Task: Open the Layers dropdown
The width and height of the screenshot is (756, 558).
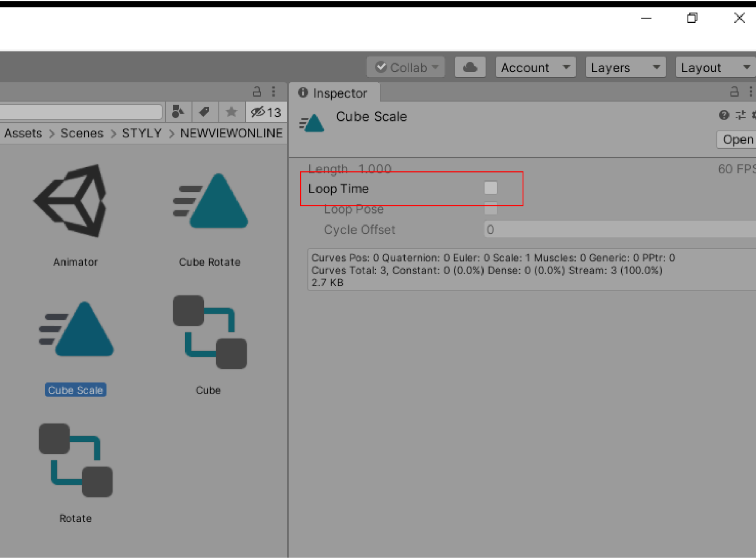Action: click(625, 67)
